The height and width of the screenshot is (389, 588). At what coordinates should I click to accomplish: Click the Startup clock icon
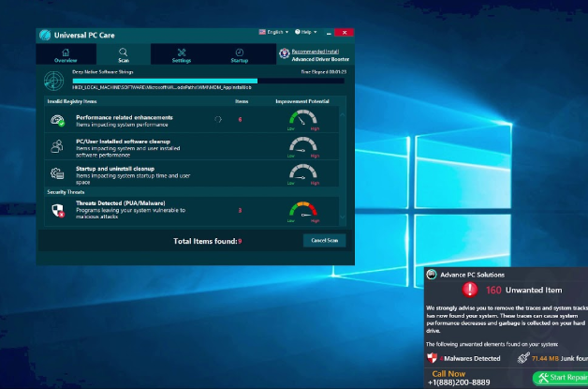coord(240,52)
